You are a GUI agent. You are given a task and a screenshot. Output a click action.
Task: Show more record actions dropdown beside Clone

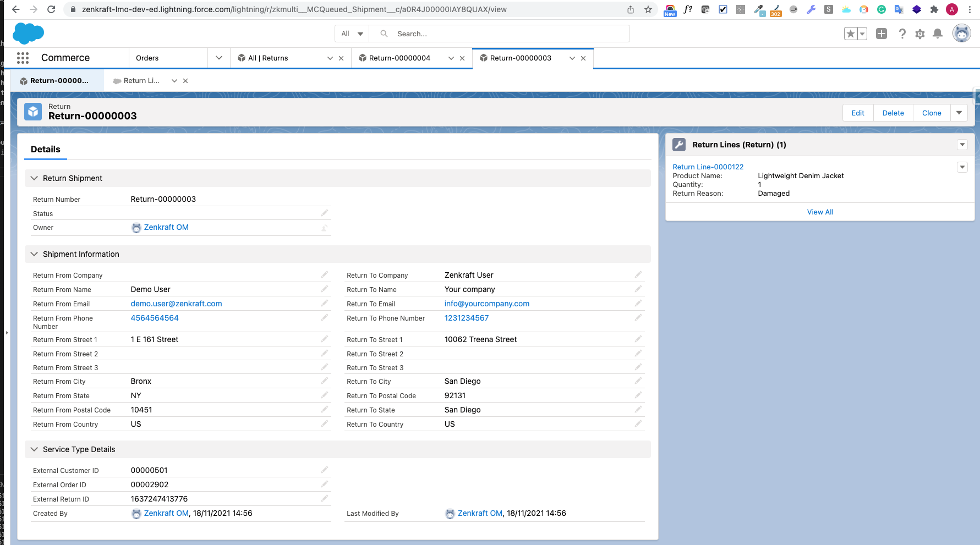coord(959,113)
